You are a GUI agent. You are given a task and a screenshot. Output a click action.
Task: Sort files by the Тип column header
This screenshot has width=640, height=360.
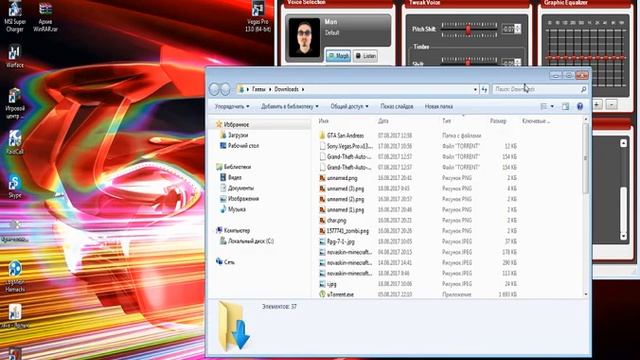[x=447, y=121]
